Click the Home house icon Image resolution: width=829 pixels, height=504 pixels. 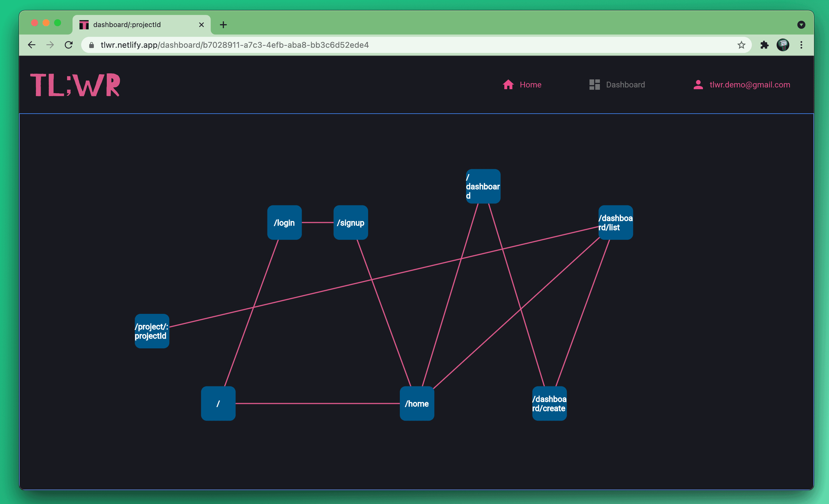point(508,85)
